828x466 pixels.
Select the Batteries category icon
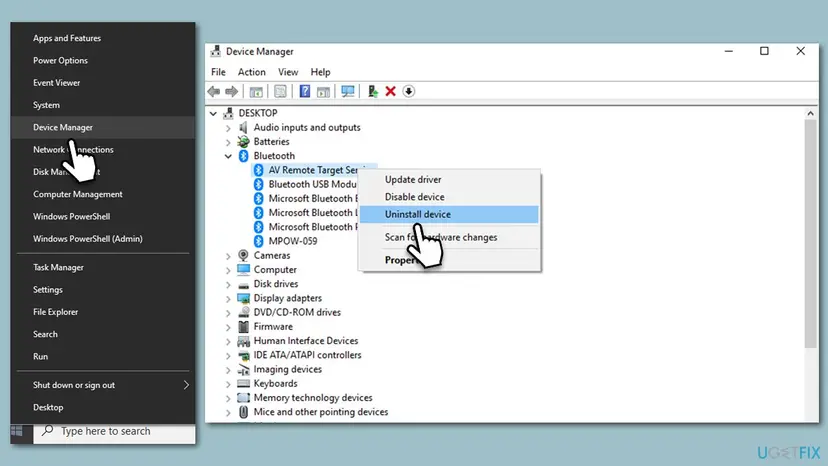[243, 142]
